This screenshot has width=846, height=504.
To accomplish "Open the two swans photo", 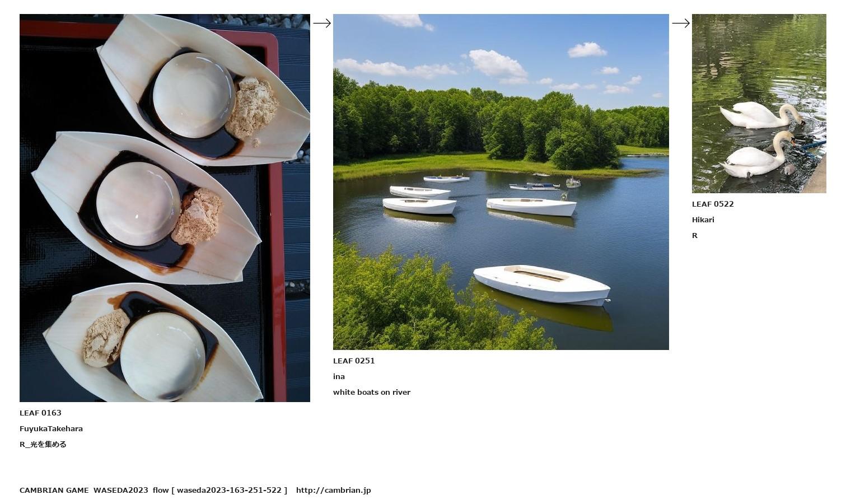I will (759, 104).
